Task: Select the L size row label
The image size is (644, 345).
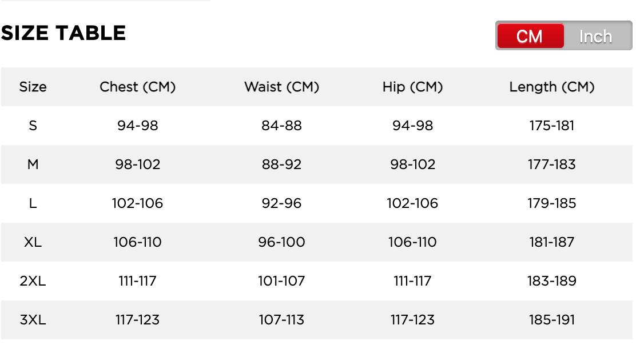Action: [33, 203]
